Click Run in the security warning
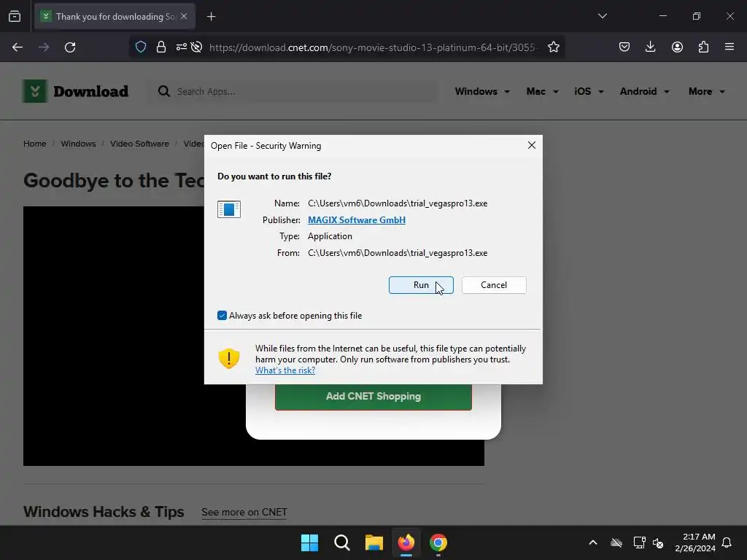The image size is (747, 560). 421,285
